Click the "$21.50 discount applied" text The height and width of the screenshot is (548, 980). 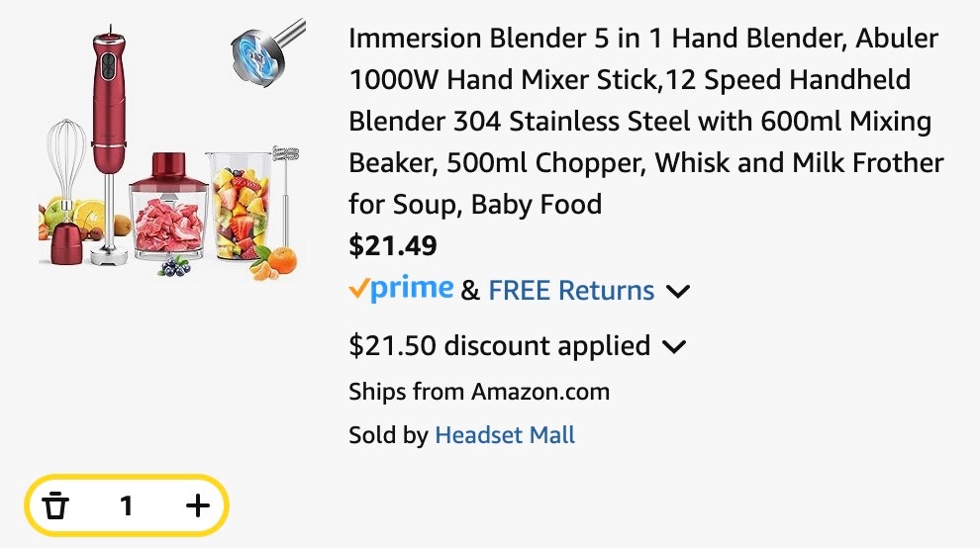pyautogui.click(x=500, y=346)
